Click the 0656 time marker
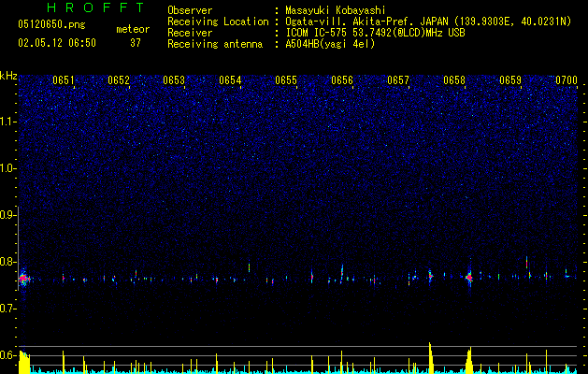 pos(342,80)
